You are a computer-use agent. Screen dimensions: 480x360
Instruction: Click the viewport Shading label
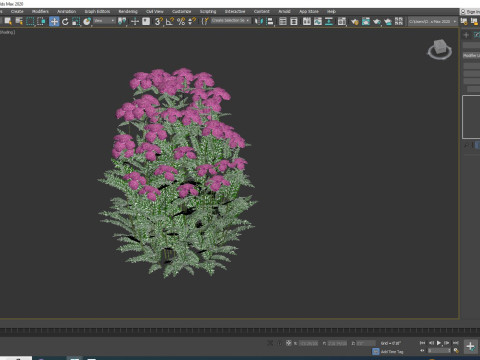[7, 32]
